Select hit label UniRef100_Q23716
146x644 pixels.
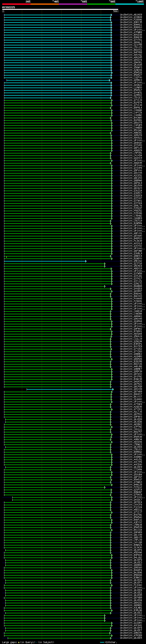click(131, 263)
